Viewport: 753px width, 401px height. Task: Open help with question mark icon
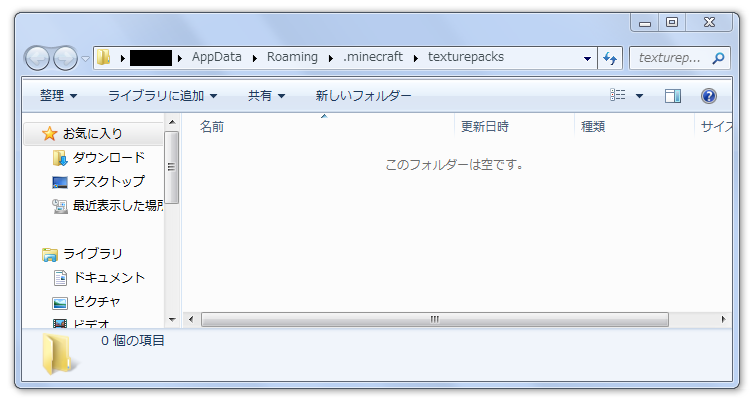(x=708, y=96)
